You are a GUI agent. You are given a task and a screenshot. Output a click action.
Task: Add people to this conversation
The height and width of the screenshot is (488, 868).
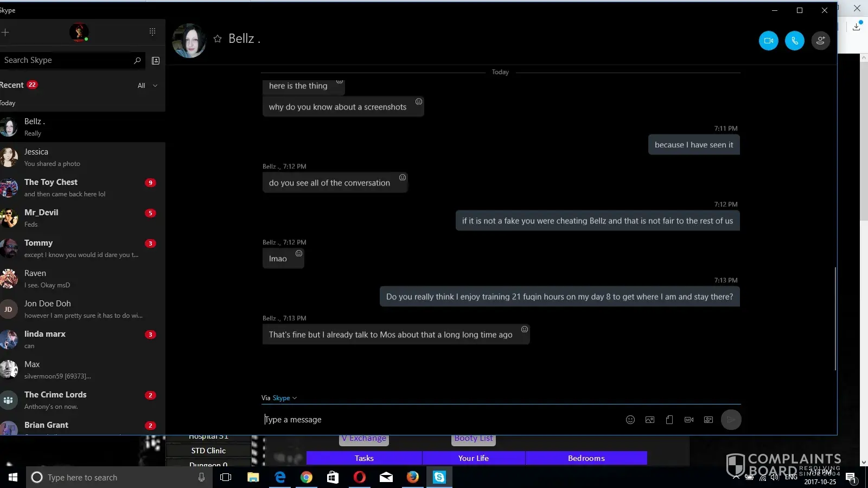[820, 41]
